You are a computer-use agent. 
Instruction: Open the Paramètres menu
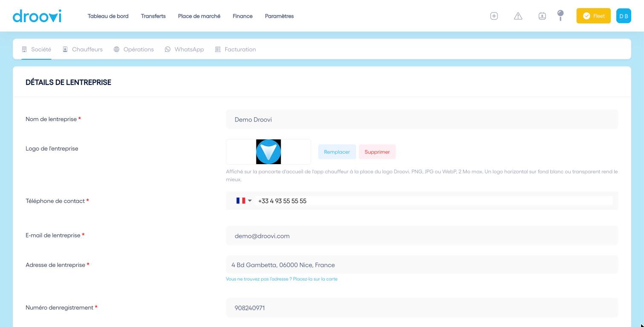point(279,16)
